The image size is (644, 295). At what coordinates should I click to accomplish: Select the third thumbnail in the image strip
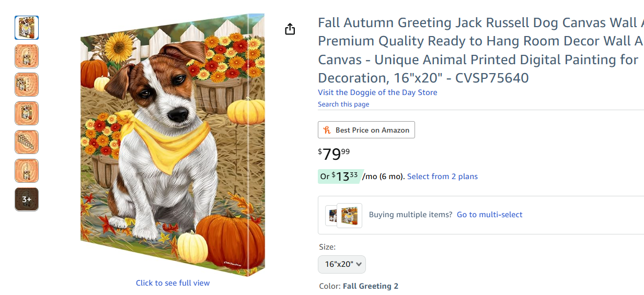point(27,85)
